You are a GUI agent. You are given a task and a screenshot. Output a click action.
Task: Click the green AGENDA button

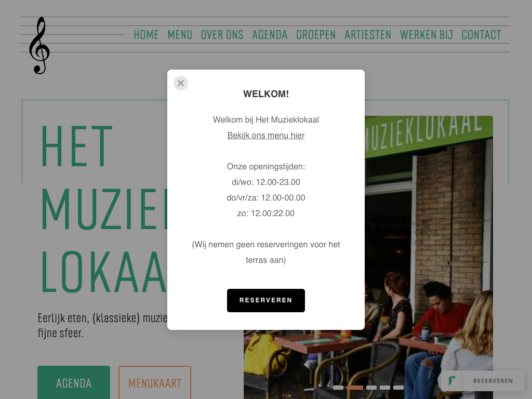[74, 383]
